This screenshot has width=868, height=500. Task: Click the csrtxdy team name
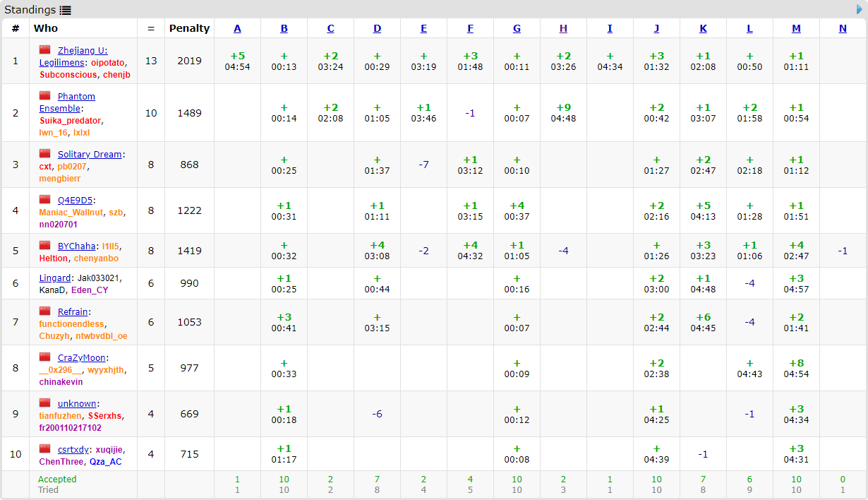[x=73, y=449]
